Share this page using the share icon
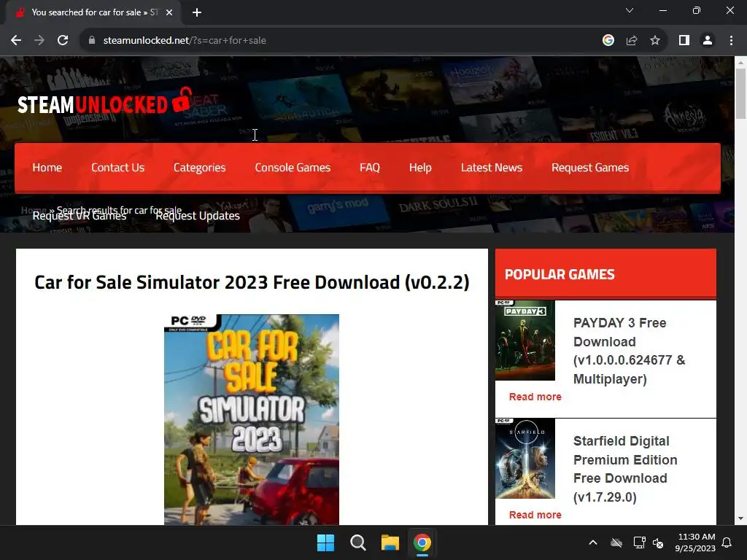The width and height of the screenshot is (747, 560). tap(632, 41)
